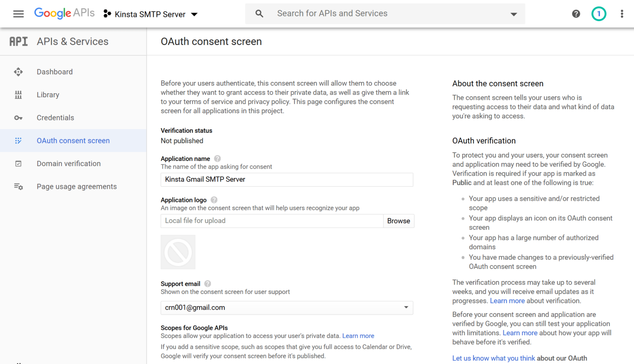634x364 pixels.
Task: Click the account avatar circle
Action: 599,14
